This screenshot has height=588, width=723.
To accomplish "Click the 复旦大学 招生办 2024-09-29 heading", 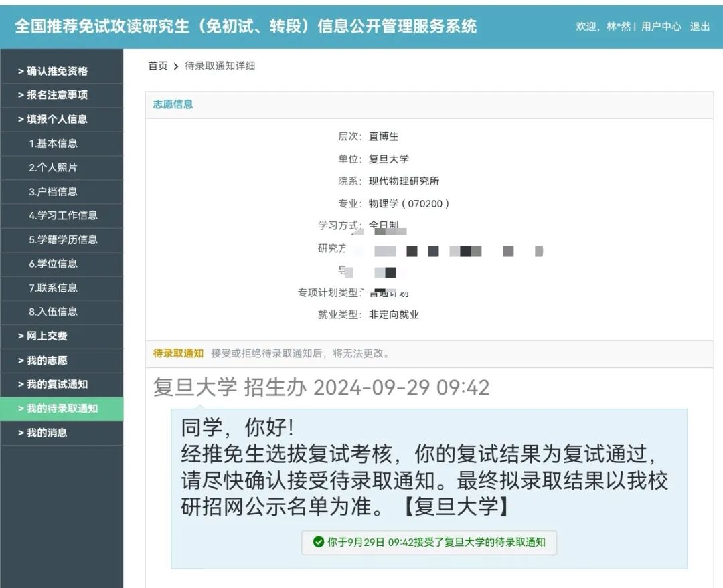I will (x=321, y=387).
